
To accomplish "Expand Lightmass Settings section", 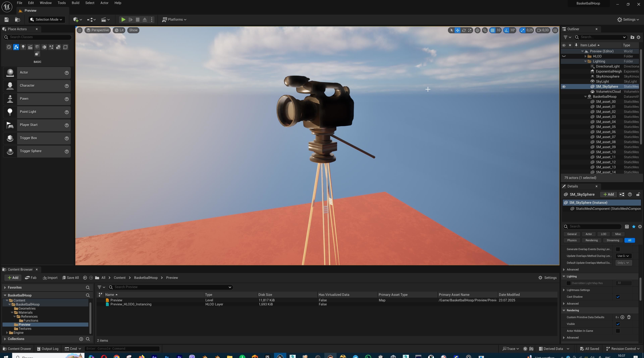I will (x=564, y=290).
